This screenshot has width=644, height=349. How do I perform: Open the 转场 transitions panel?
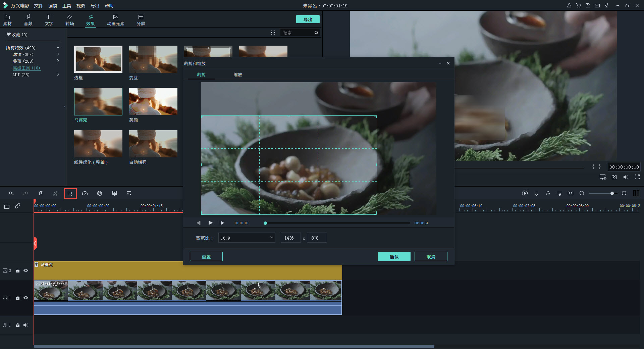click(x=69, y=20)
